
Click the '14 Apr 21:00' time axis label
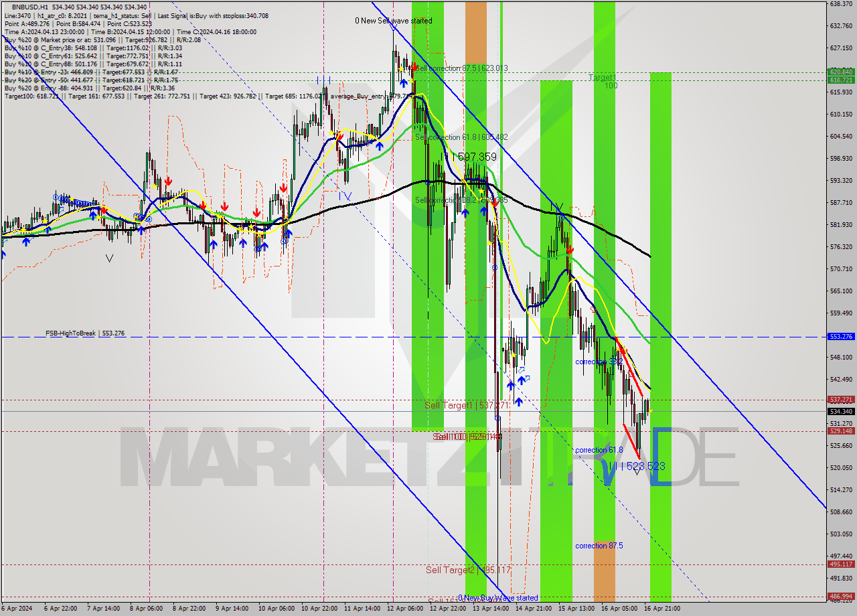tap(534, 609)
